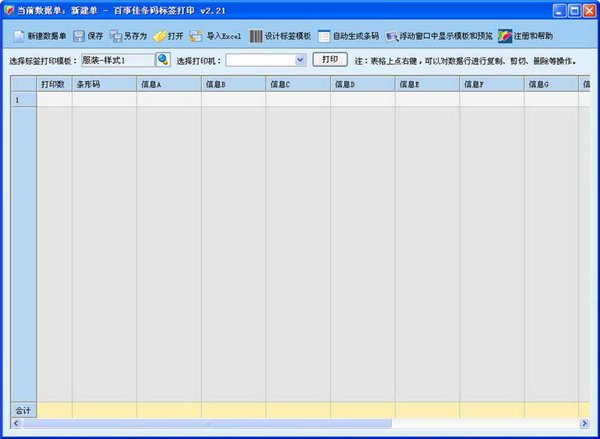
Task: Select the 信息G column header
Action: click(551, 84)
